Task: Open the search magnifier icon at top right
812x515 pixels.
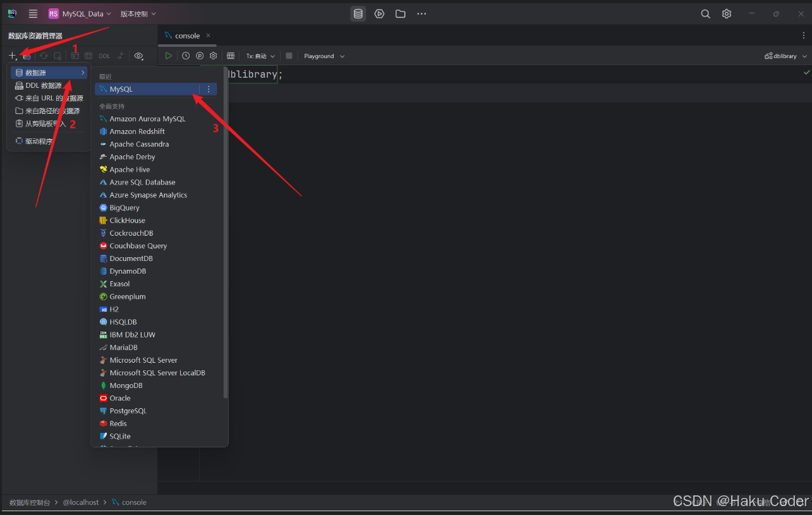Action: [x=706, y=14]
